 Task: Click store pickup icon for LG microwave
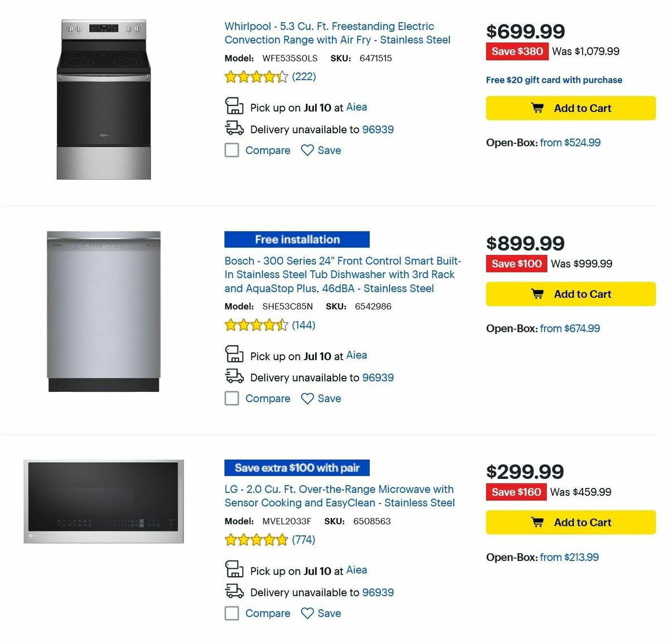tap(234, 569)
